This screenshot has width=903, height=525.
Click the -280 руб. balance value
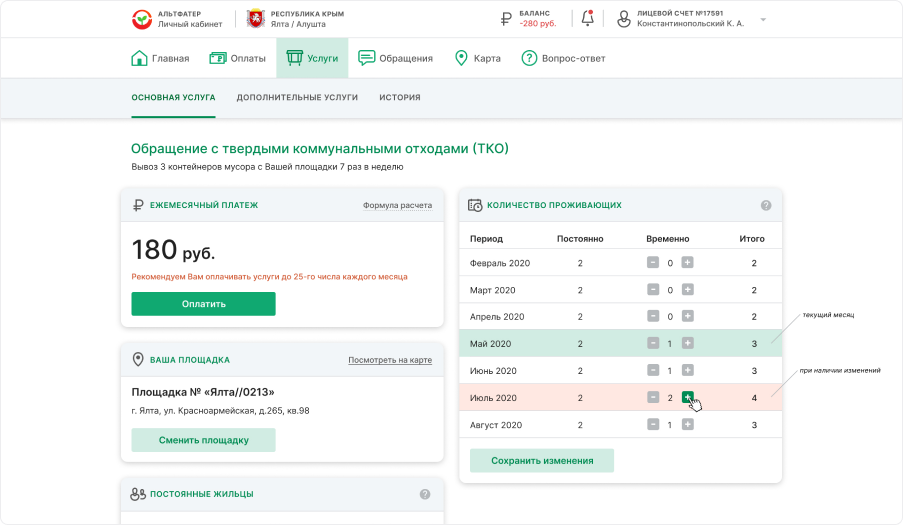pyautogui.click(x=538, y=24)
